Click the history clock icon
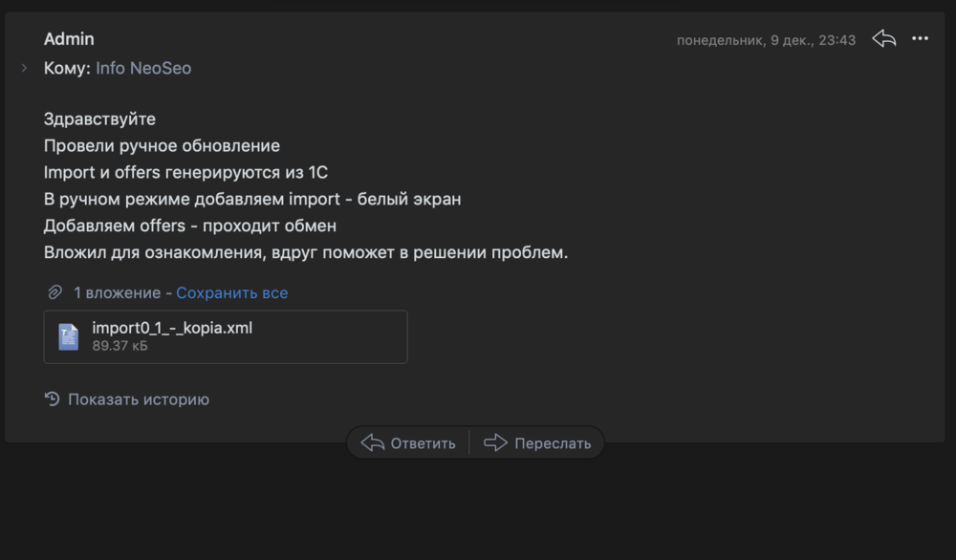956x560 pixels. 53,399
